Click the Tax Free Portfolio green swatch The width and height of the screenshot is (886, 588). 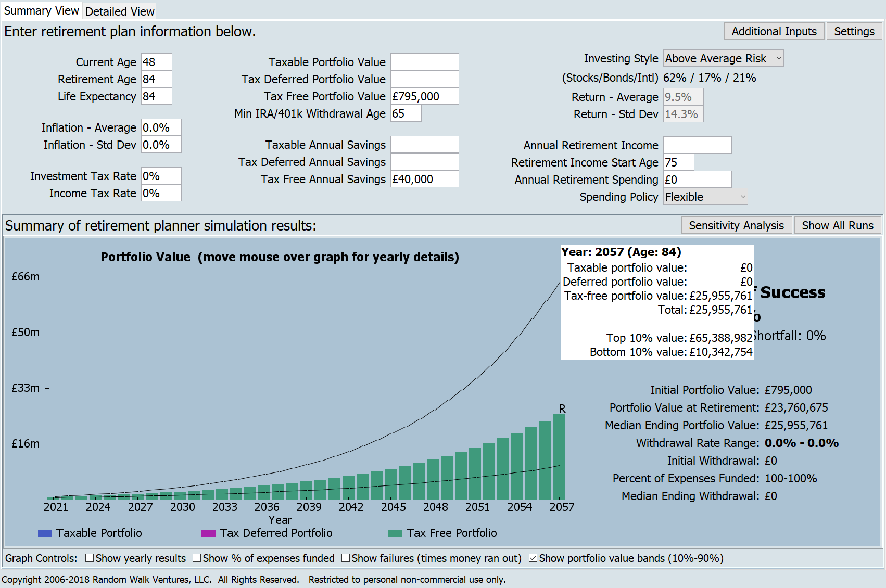pyautogui.click(x=396, y=533)
